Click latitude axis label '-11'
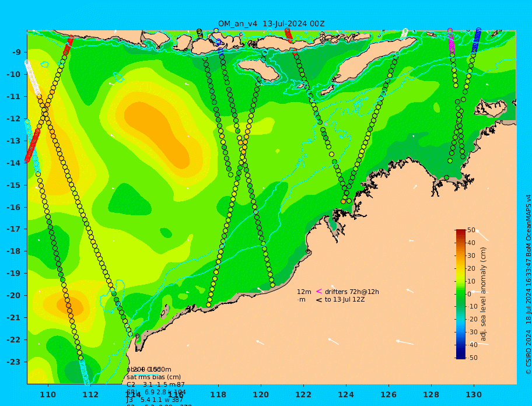 pyautogui.click(x=13, y=97)
